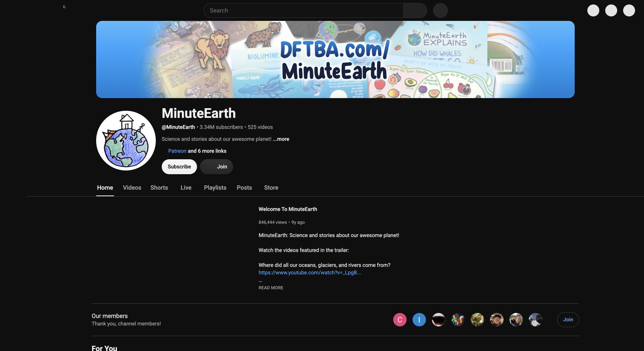Open the Live tab
Screen dimensions: 644x351
(x=186, y=188)
